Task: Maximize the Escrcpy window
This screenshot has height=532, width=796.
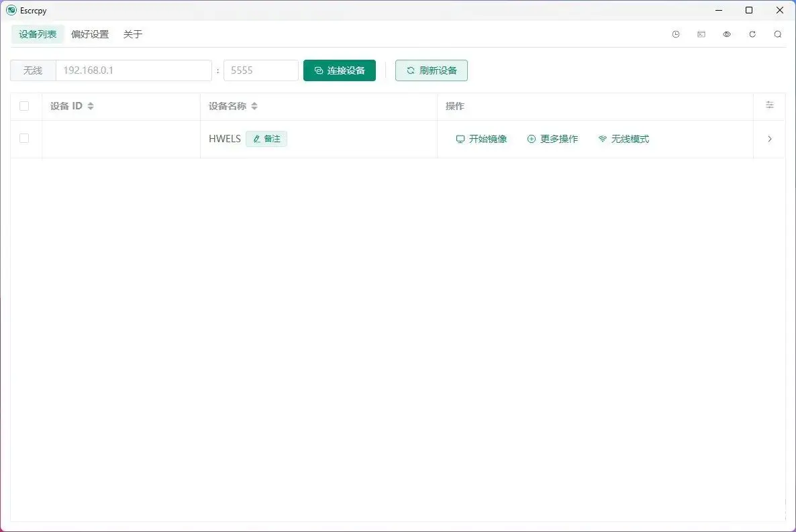Action: point(749,10)
